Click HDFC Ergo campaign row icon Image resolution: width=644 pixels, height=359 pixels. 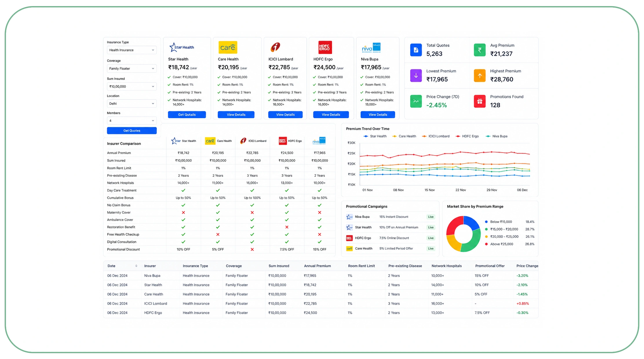tap(349, 238)
